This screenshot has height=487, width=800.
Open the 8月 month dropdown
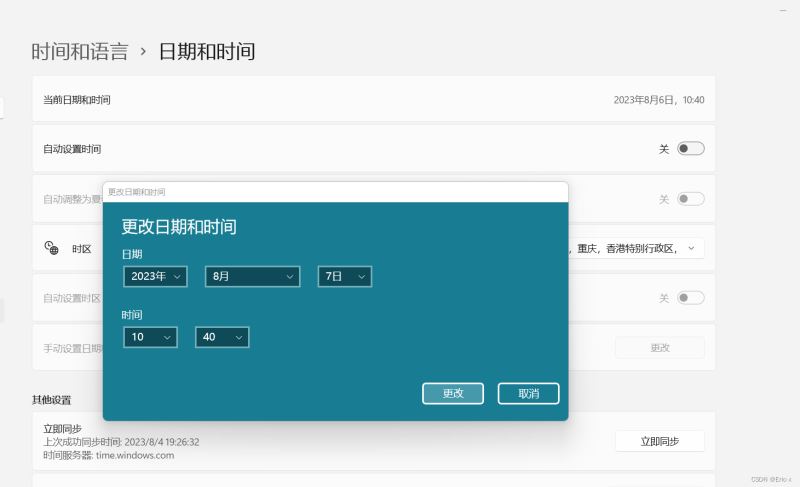coord(253,276)
